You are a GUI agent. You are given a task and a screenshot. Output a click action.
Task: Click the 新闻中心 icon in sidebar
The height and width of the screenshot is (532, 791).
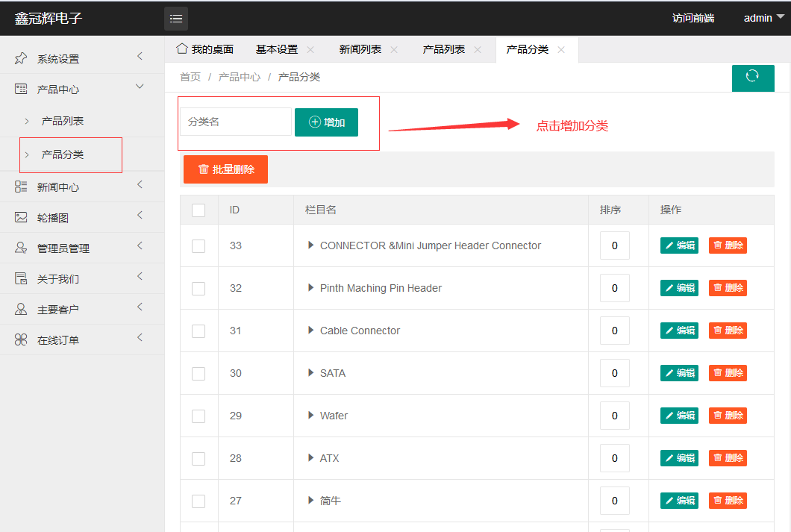tap(21, 187)
